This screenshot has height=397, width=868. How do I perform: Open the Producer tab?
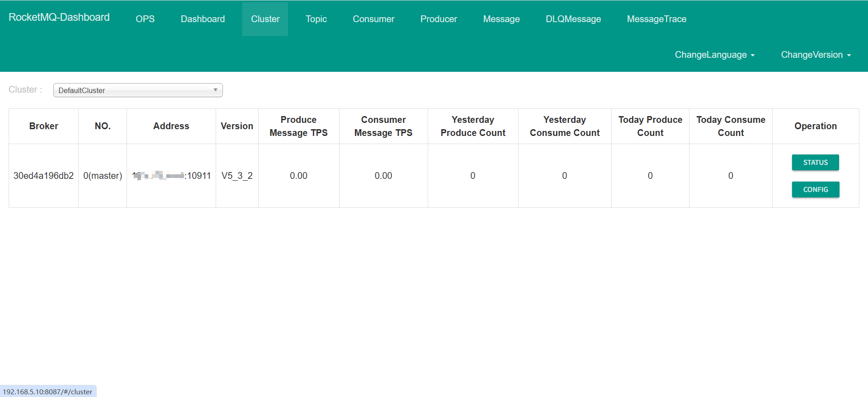439,19
